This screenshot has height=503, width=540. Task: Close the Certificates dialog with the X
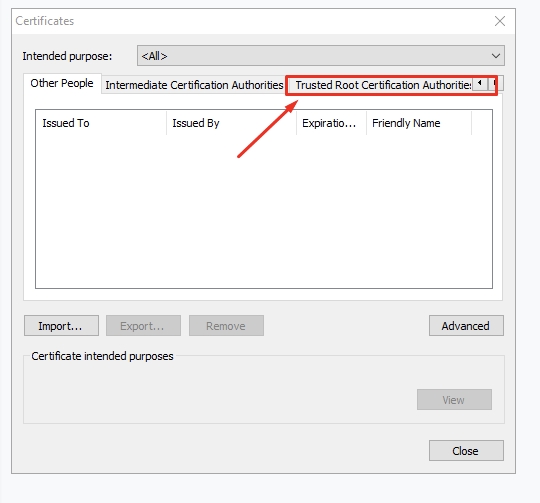click(x=500, y=21)
